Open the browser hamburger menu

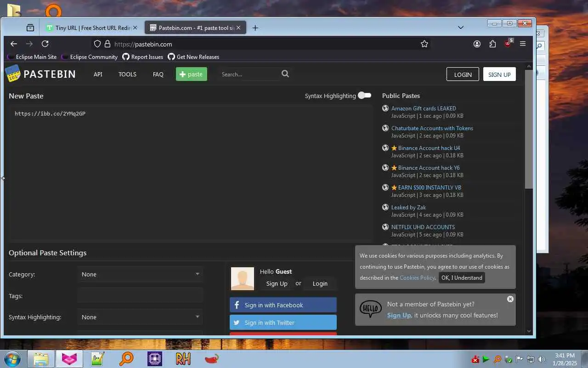523,44
